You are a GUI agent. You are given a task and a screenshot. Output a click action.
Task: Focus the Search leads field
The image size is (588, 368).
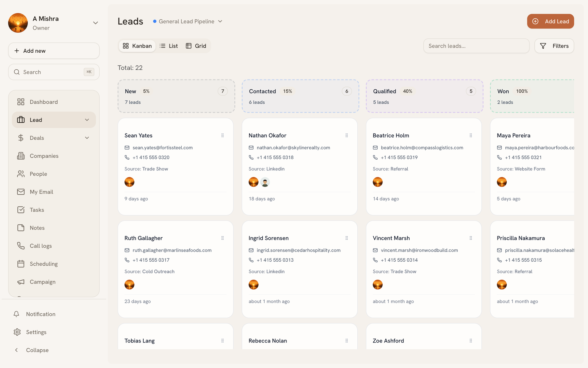(x=476, y=46)
